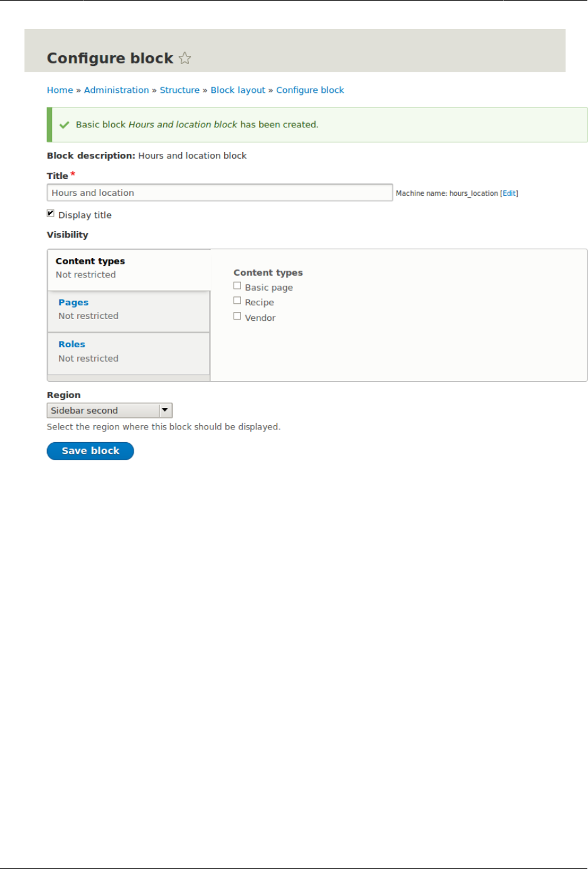Open the Roles visibility tab

[72, 345]
